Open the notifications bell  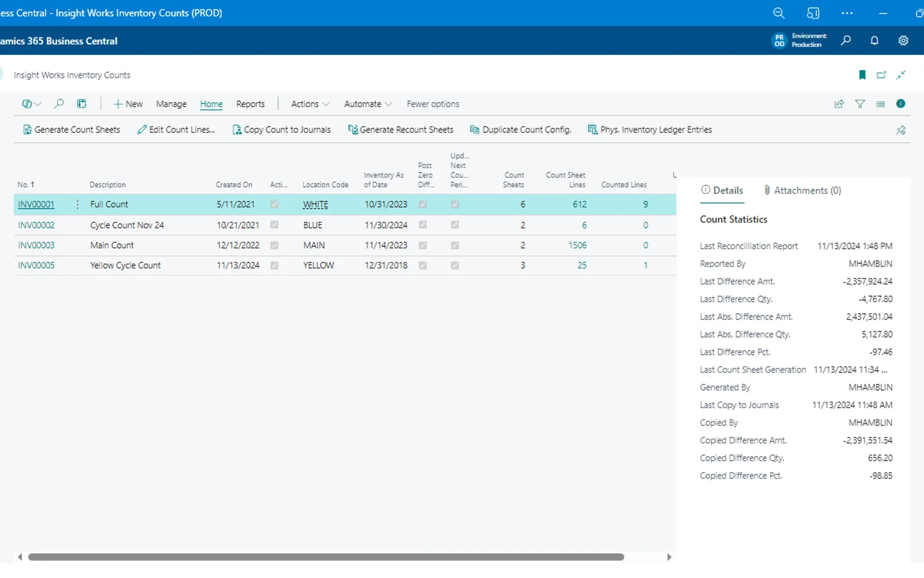click(874, 40)
